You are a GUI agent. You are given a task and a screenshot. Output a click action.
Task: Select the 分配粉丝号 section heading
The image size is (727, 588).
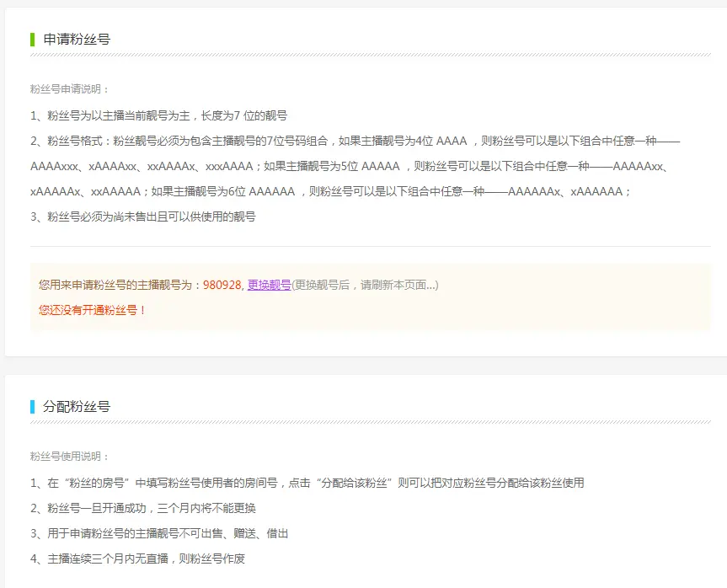point(77,407)
